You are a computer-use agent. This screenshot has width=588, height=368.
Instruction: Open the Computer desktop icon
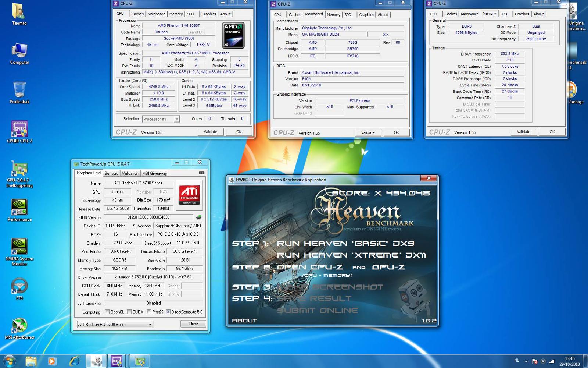click(19, 53)
